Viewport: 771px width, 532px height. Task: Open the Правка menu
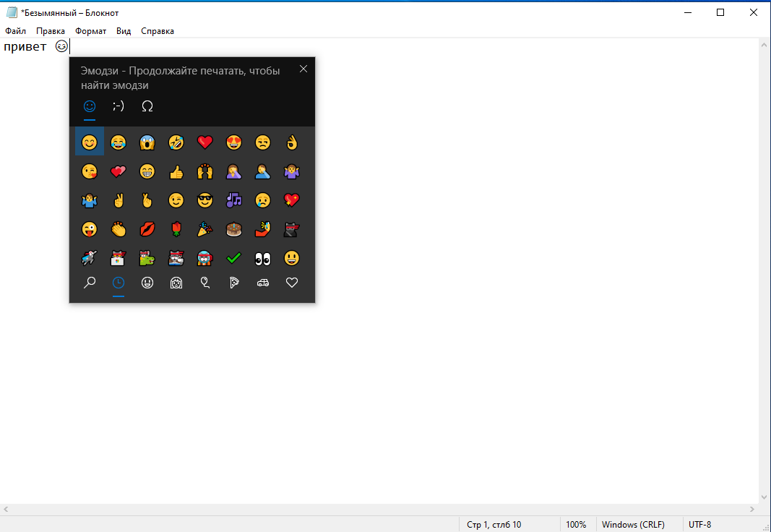(50, 31)
